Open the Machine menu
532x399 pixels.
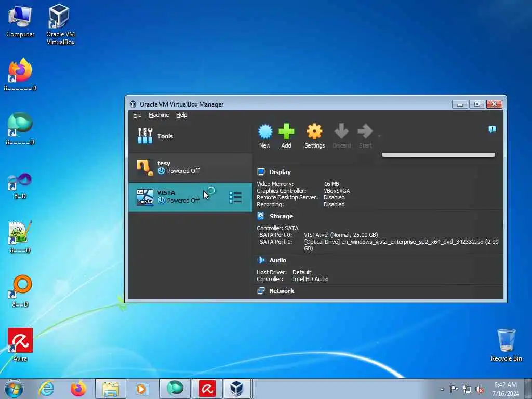click(x=159, y=115)
